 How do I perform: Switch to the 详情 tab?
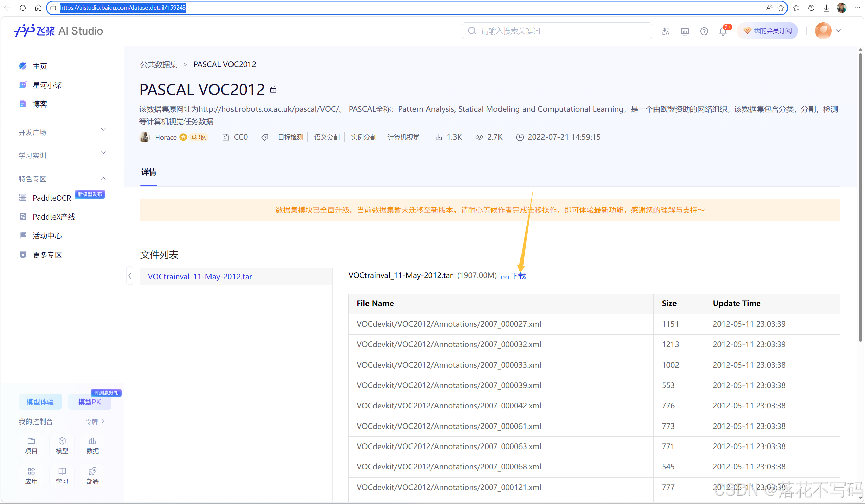point(149,172)
